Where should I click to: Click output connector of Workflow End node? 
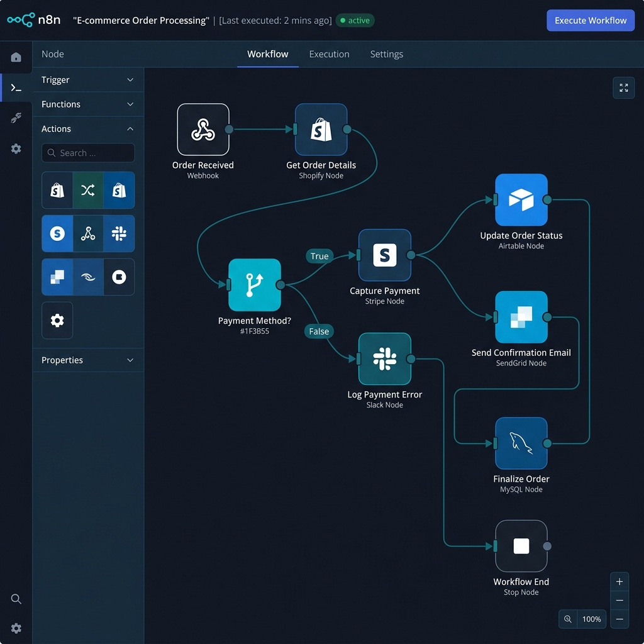tap(547, 546)
